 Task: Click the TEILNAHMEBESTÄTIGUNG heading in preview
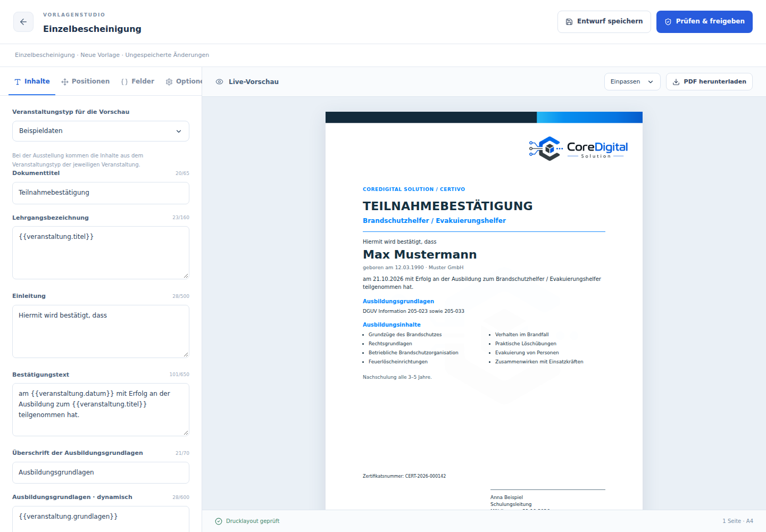pos(448,206)
